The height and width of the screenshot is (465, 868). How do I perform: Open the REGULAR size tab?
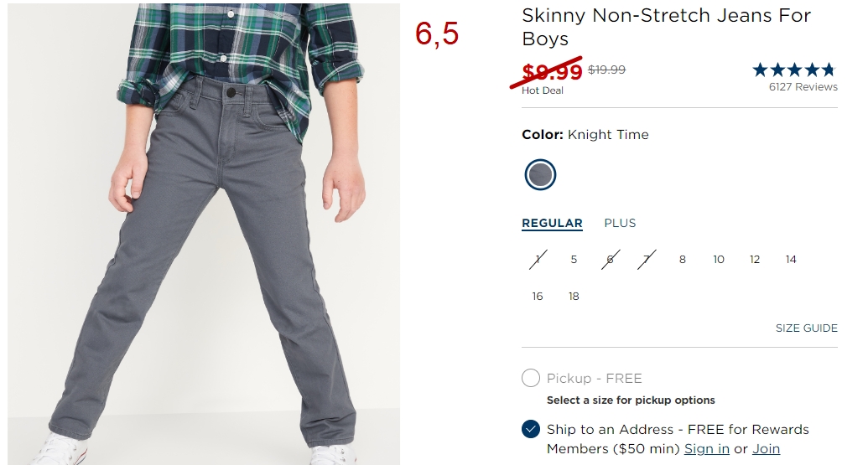click(552, 223)
